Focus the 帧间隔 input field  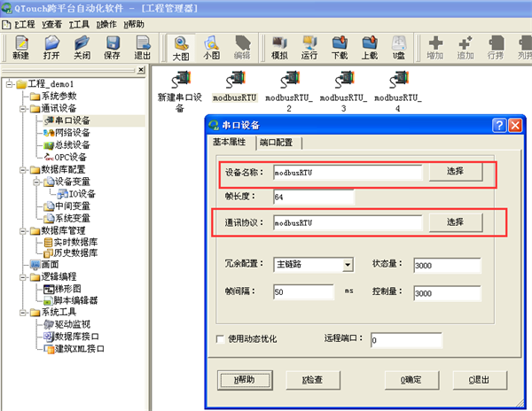point(303,292)
